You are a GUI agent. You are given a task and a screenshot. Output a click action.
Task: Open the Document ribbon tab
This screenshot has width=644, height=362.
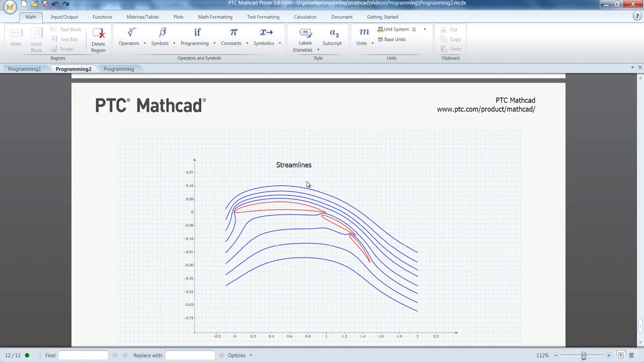(x=342, y=17)
